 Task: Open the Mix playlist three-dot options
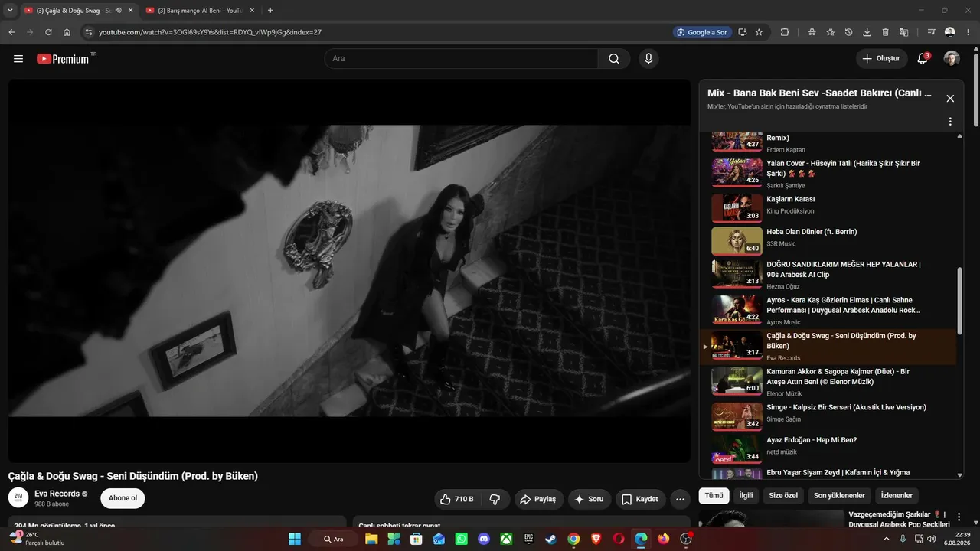(x=950, y=122)
